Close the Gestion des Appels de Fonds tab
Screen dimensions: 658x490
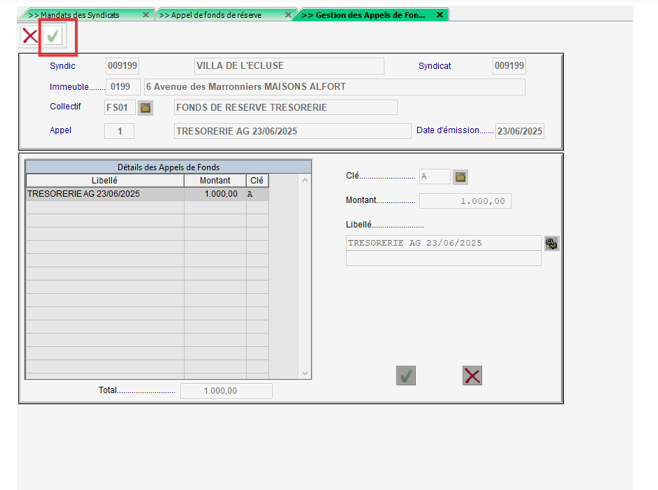pyautogui.click(x=440, y=15)
